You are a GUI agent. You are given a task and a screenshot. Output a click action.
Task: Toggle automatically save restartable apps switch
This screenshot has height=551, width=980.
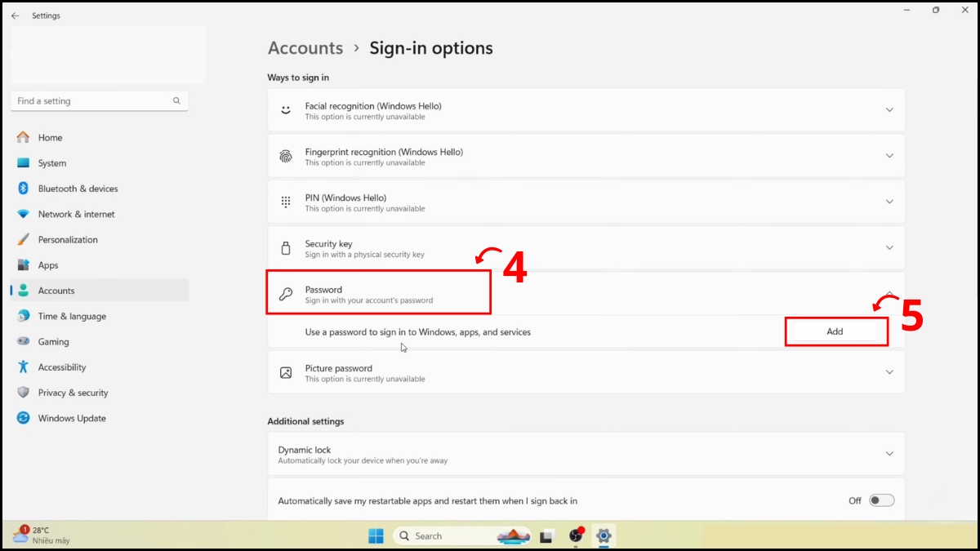pyautogui.click(x=881, y=500)
